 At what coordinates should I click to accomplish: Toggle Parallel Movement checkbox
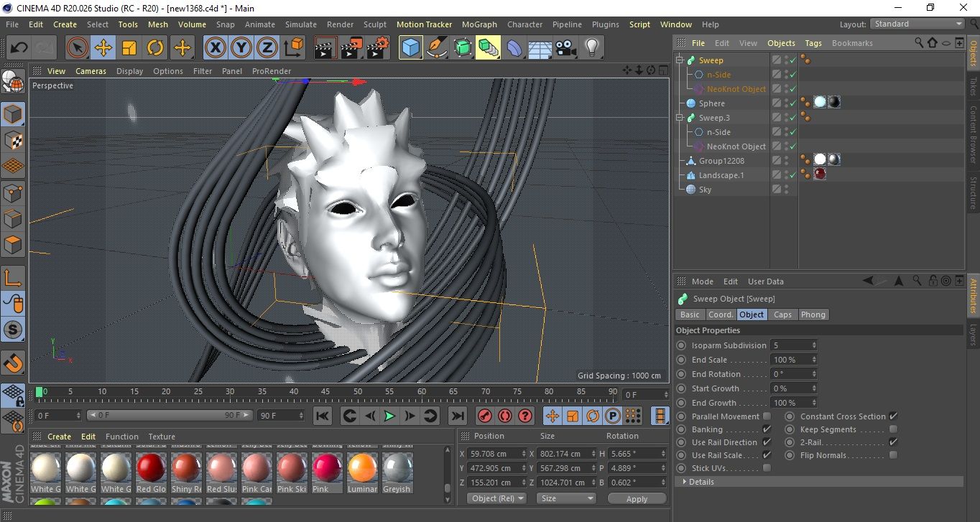tap(767, 416)
